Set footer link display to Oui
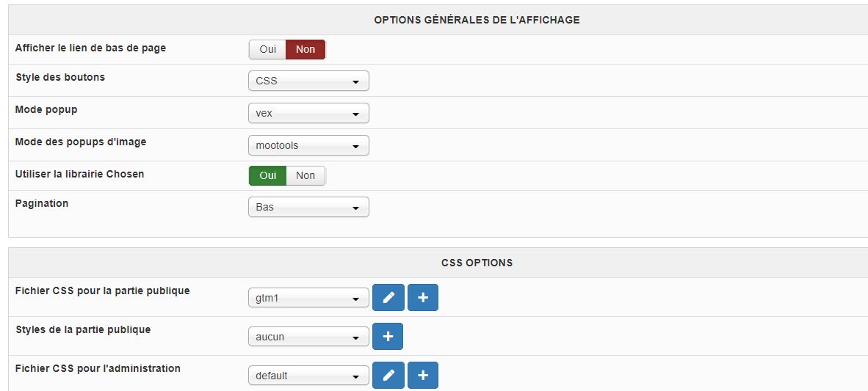This screenshot has width=868, height=391. pyautogui.click(x=267, y=49)
